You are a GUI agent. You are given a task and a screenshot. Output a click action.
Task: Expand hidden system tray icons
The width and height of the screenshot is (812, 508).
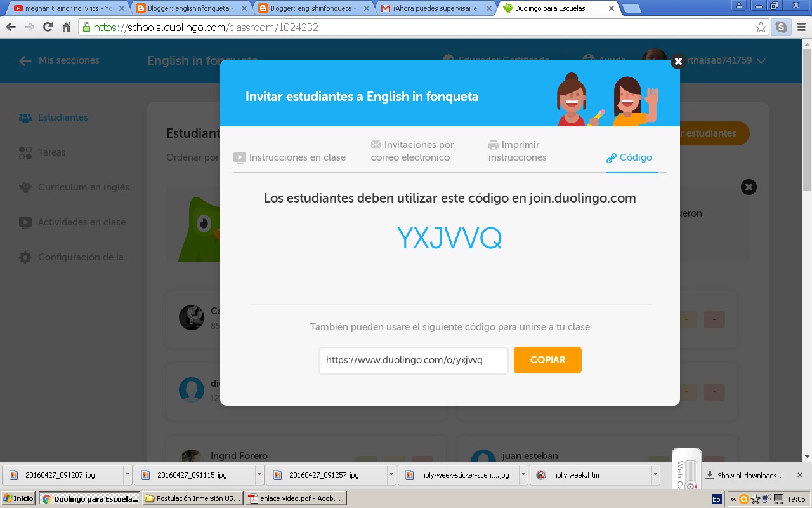pyautogui.click(x=734, y=499)
